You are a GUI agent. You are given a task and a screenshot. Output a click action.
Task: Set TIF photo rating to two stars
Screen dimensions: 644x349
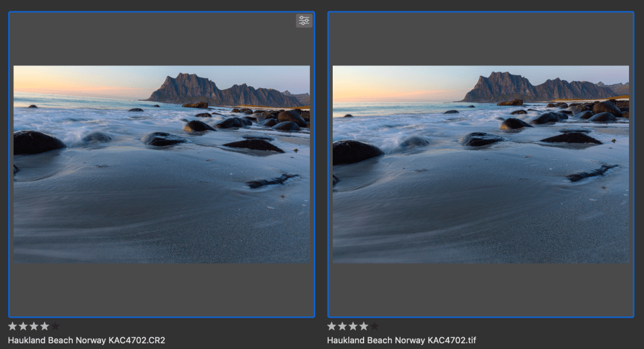(x=342, y=326)
